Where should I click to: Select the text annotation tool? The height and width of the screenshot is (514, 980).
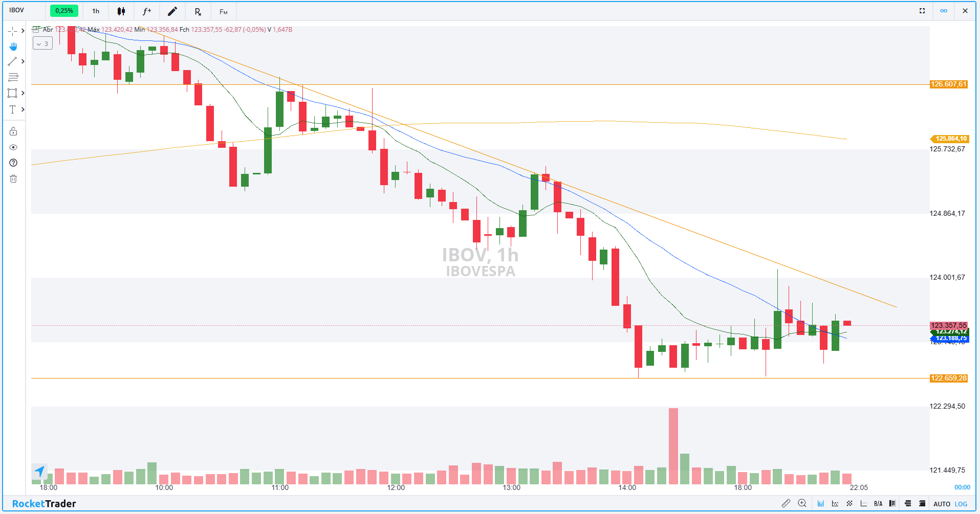(x=12, y=109)
